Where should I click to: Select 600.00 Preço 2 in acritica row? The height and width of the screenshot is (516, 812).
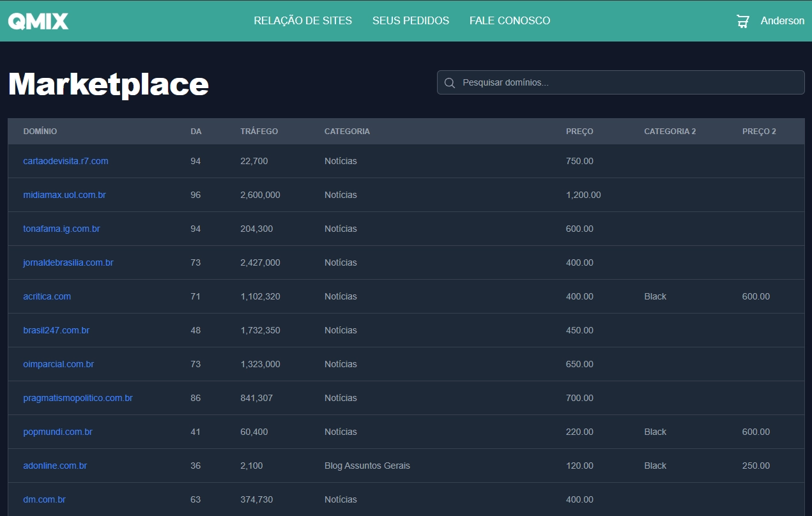[756, 296]
